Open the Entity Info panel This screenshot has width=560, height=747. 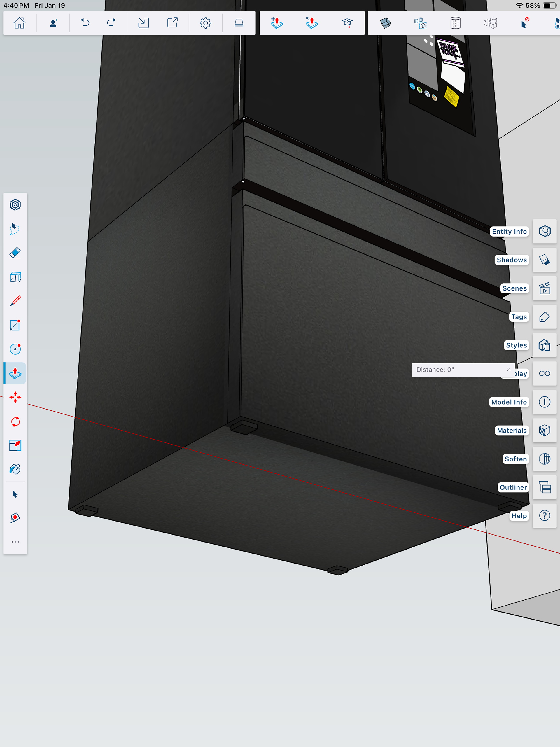544,231
